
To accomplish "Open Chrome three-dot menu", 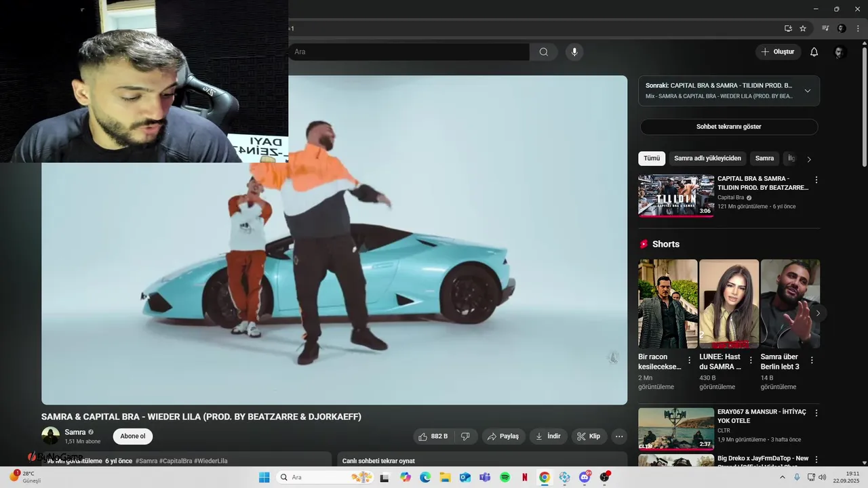I will coord(858,28).
